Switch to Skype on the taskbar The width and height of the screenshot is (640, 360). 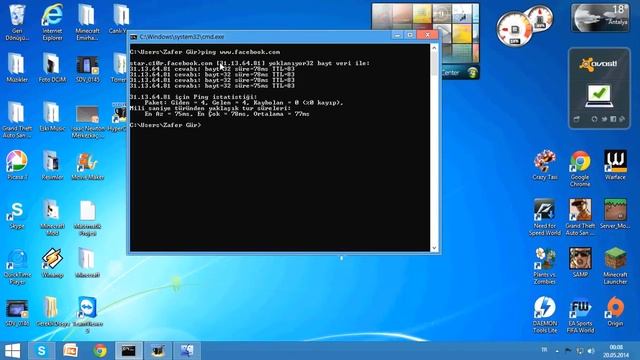point(42,351)
